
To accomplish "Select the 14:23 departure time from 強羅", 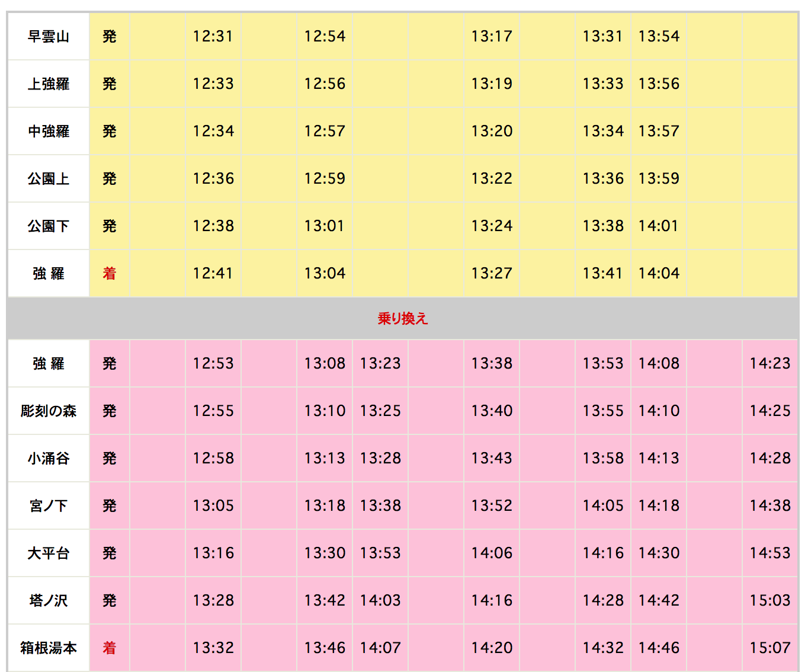I will pos(770,363).
